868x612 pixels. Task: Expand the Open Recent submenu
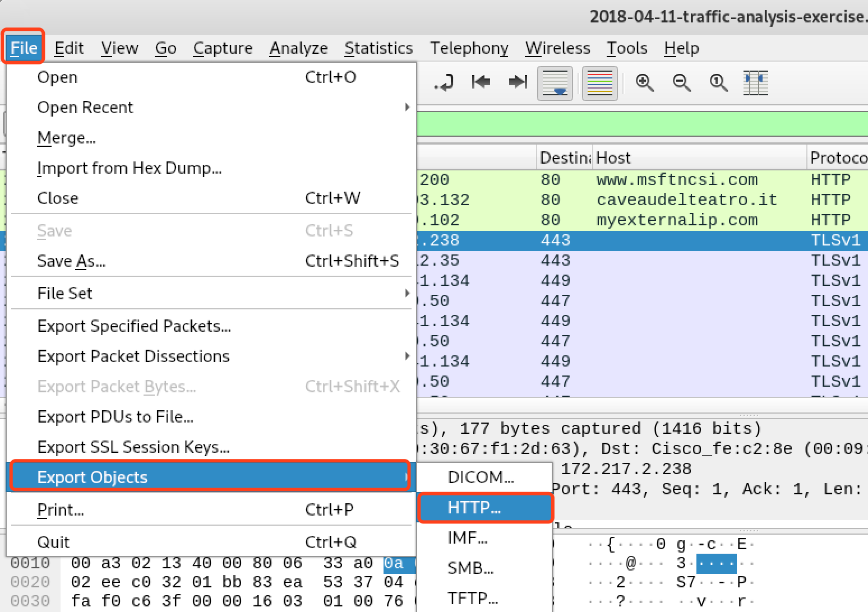coord(211,107)
